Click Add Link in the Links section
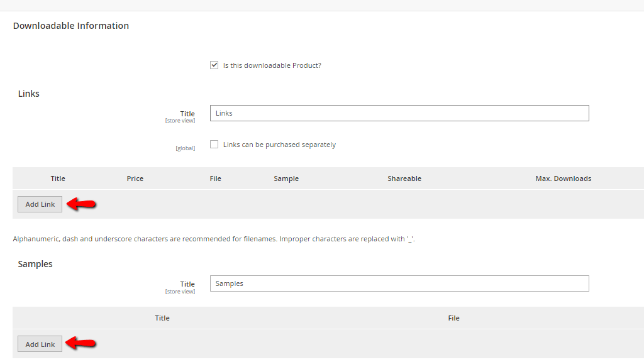 [x=40, y=204]
